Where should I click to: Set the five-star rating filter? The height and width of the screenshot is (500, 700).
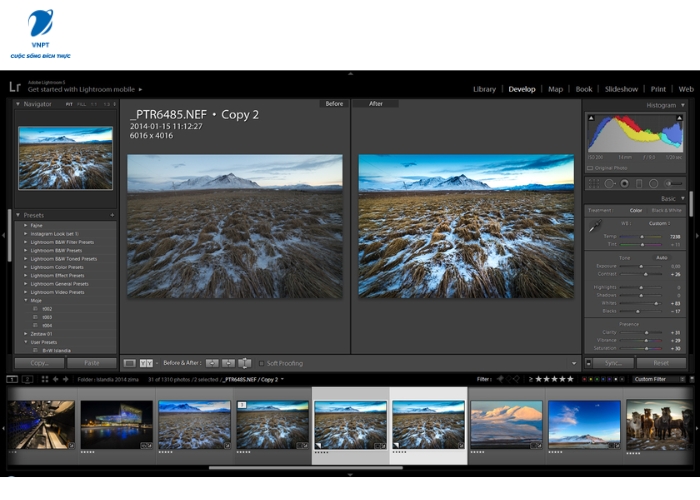pyautogui.click(x=570, y=379)
